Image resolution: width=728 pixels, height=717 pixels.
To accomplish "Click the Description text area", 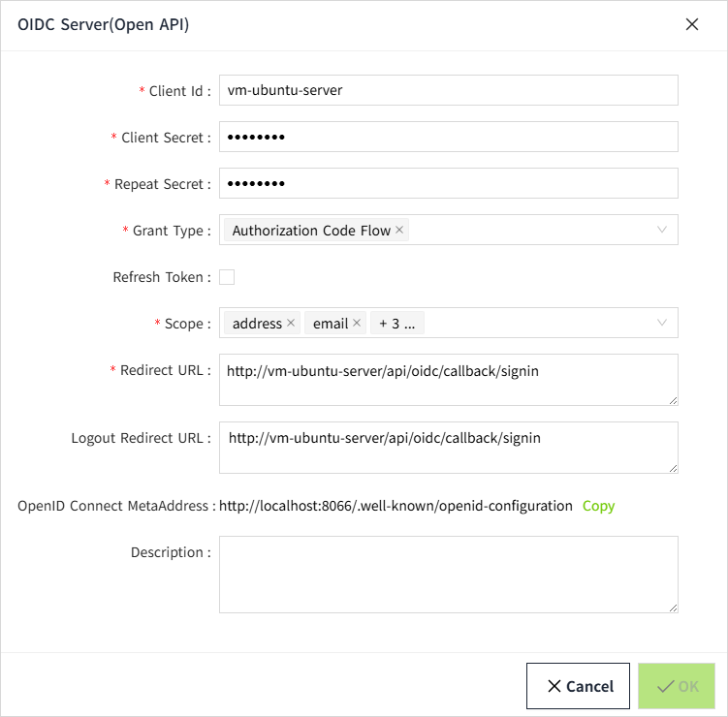I will [448, 574].
